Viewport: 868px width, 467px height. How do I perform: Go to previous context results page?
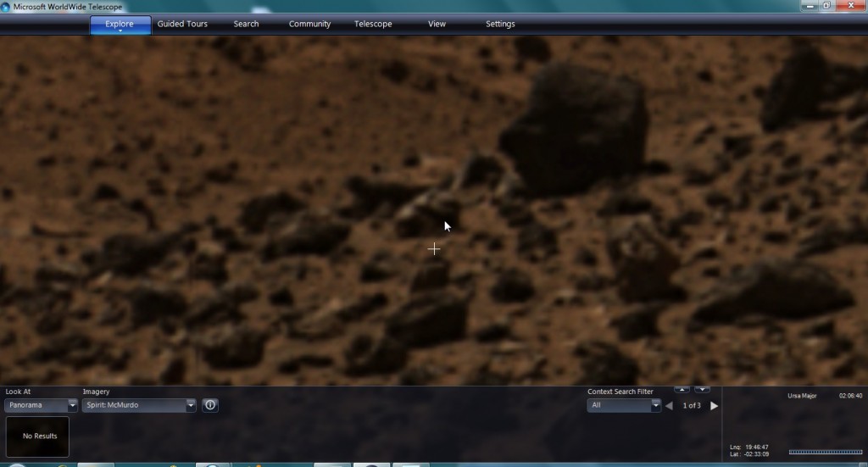669,406
